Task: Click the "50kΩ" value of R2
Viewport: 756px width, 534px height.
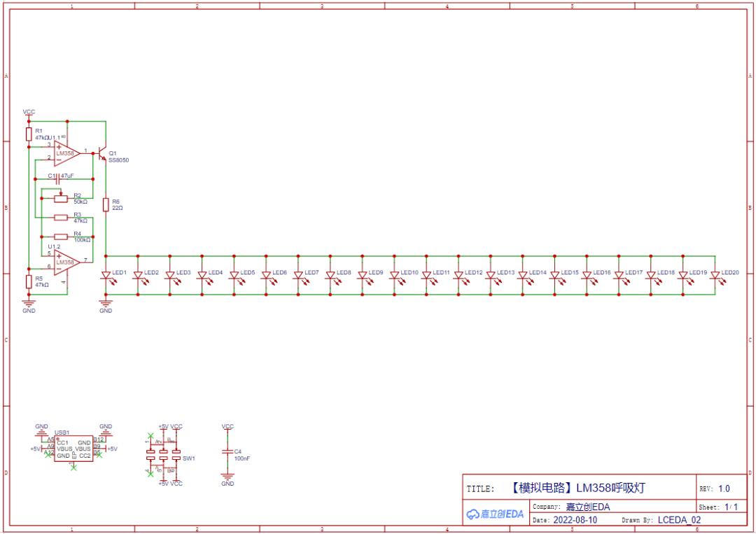Action: 80,202
